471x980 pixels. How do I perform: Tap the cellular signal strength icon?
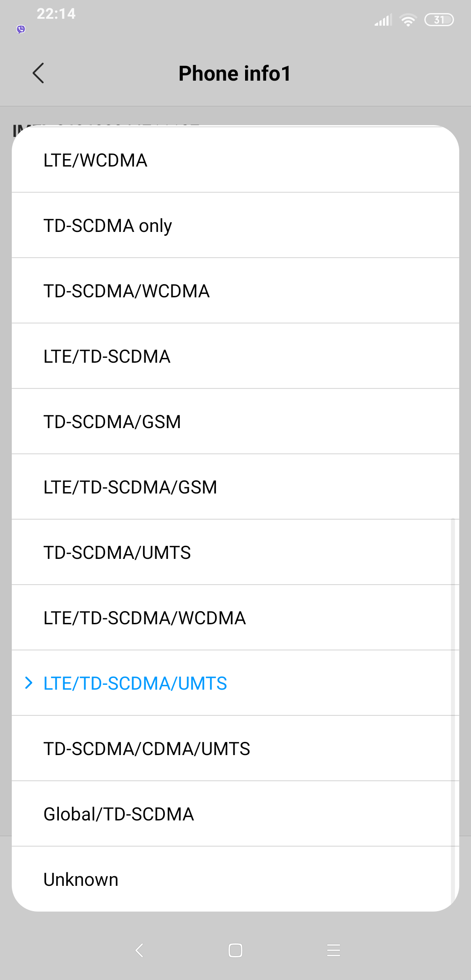coord(383,20)
